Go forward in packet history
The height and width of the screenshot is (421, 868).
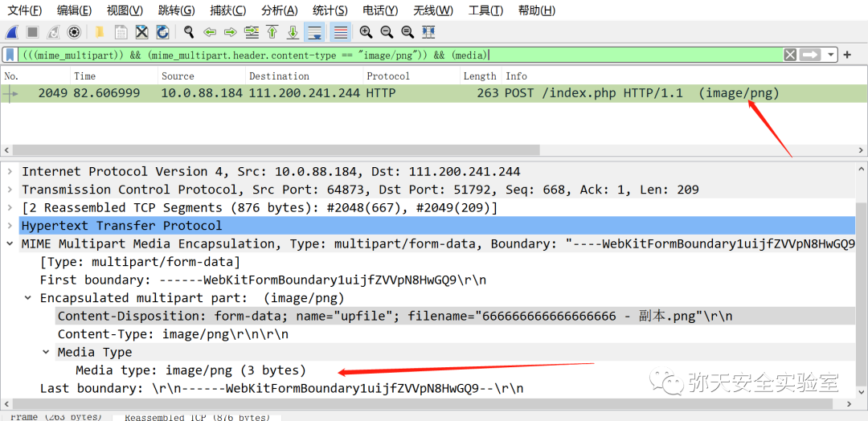pyautogui.click(x=231, y=32)
